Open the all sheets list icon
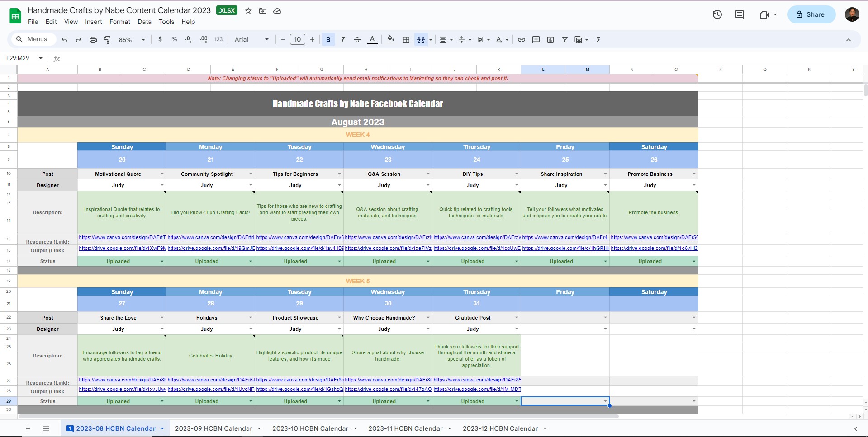Viewport: 868px width, 437px height. click(46, 428)
